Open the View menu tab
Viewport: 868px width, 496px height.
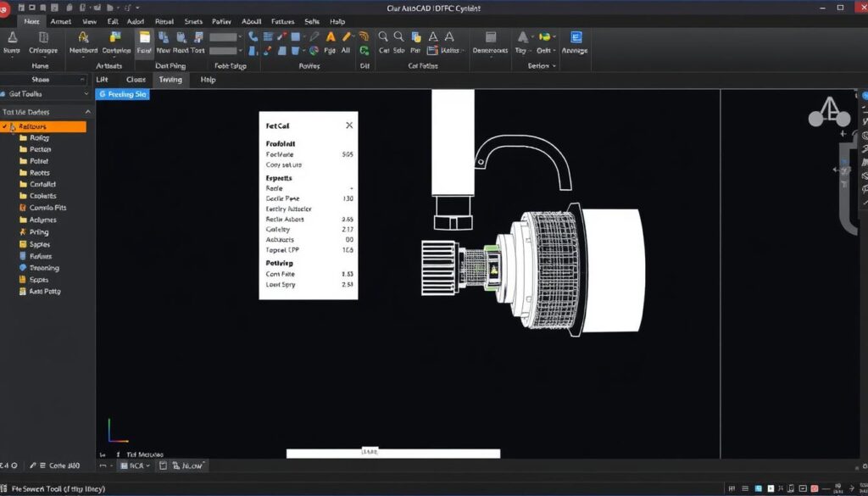[89, 21]
